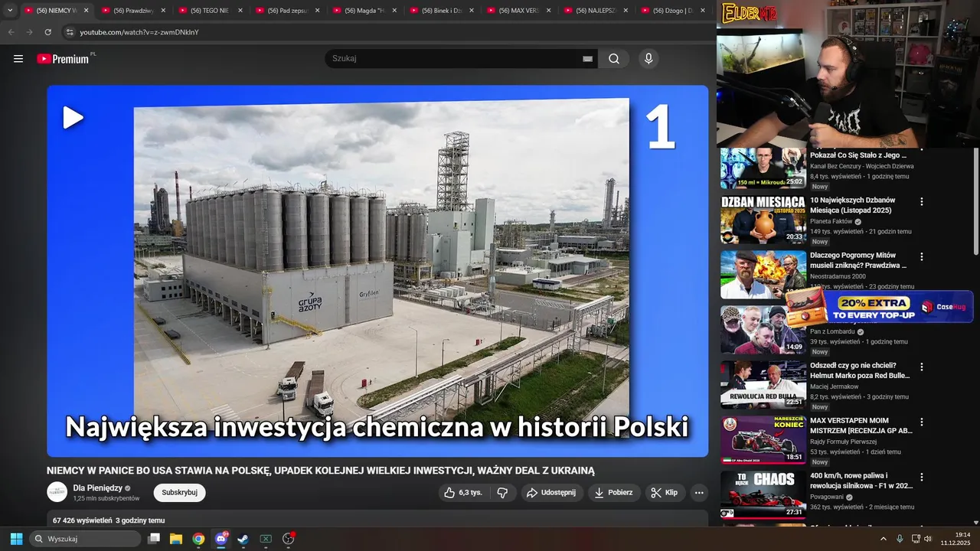Open Google Chrome from taskbar
This screenshot has height=551, width=980.
click(x=198, y=539)
